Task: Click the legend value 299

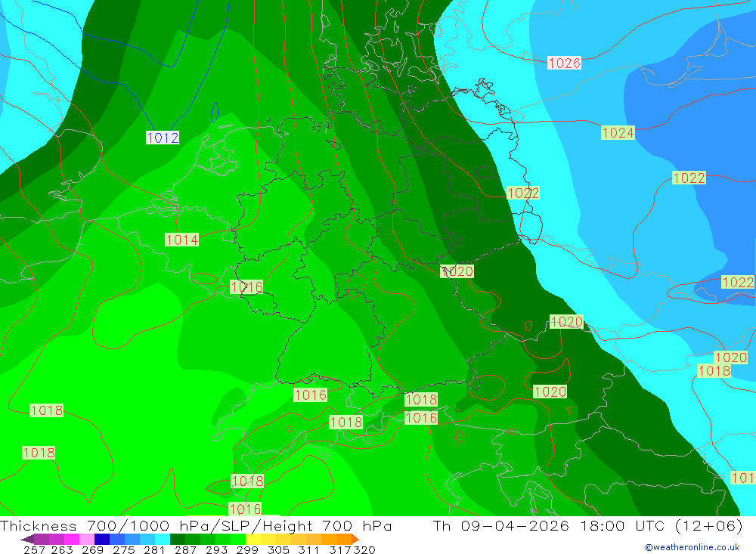Action: pyautogui.click(x=246, y=549)
